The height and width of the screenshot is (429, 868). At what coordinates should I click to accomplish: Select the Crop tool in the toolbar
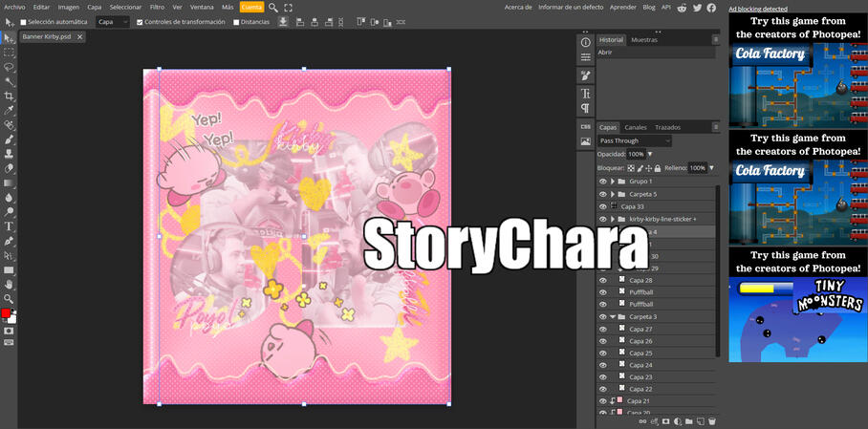10,96
